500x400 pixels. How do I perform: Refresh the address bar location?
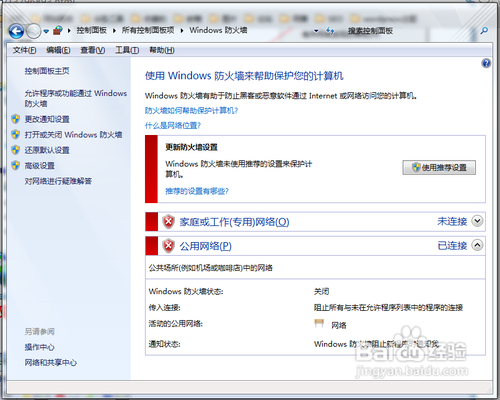[x=330, y=31]
